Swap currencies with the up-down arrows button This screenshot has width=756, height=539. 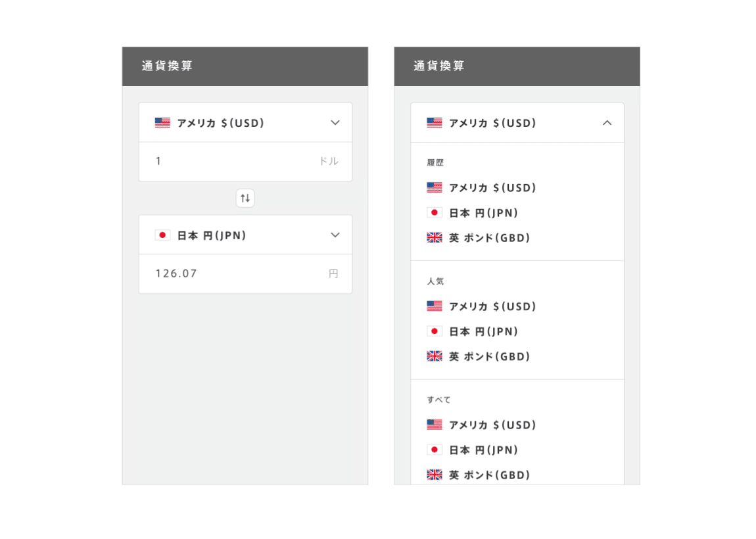coord(245,198)
